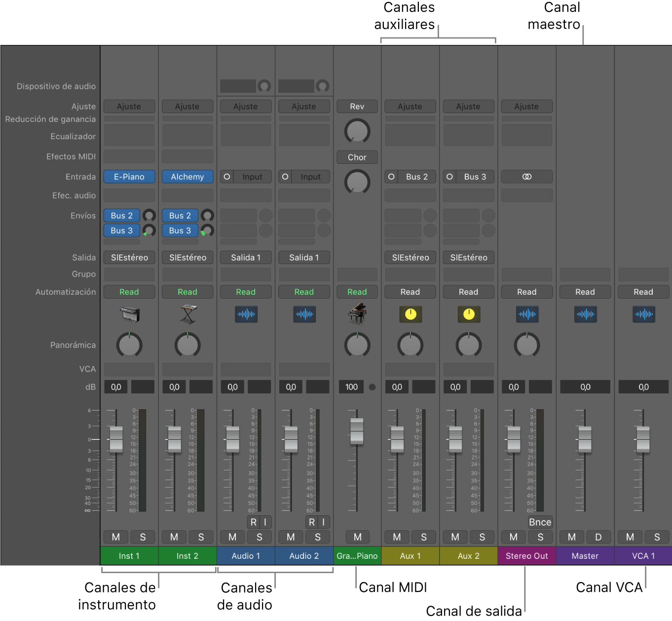672x621 pixels.
Task: Click the pan knob on Inst 1
Action: (x=129, y=345)
